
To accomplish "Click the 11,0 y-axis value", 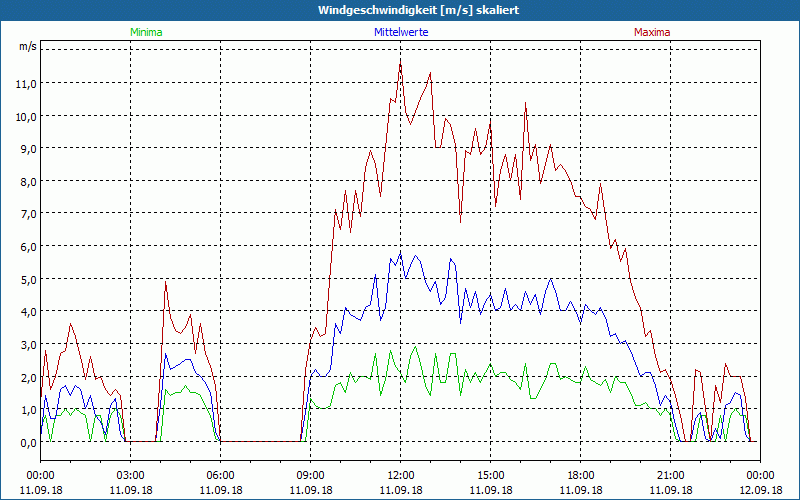I will pyautogui.click(x=26, y=84).
